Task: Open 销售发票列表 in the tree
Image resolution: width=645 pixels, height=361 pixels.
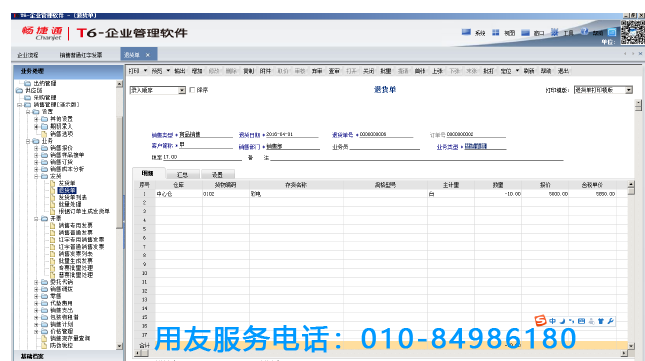Action: 76,254
